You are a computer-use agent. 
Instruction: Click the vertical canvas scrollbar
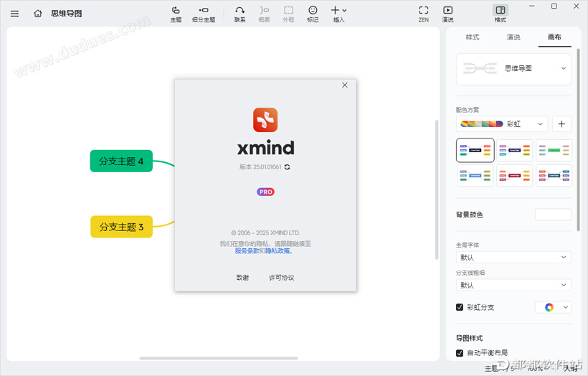pyautogui.click(x=437, y=189)
